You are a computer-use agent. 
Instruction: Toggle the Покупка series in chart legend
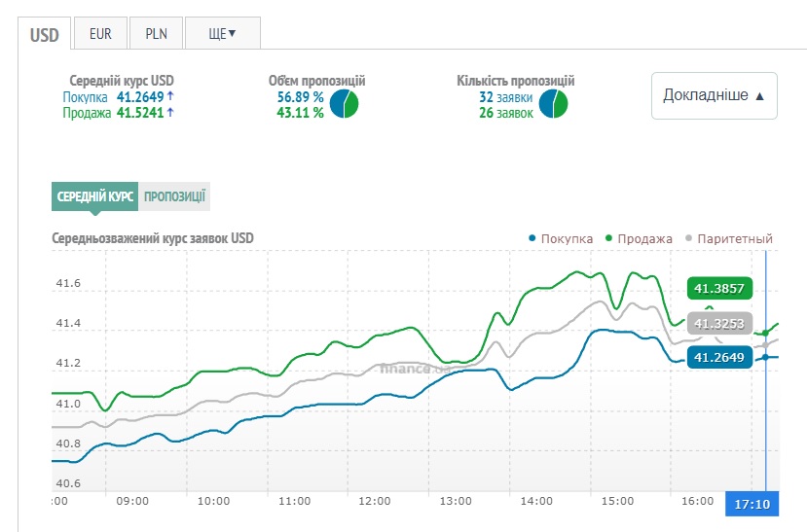(x=560, y=238)
